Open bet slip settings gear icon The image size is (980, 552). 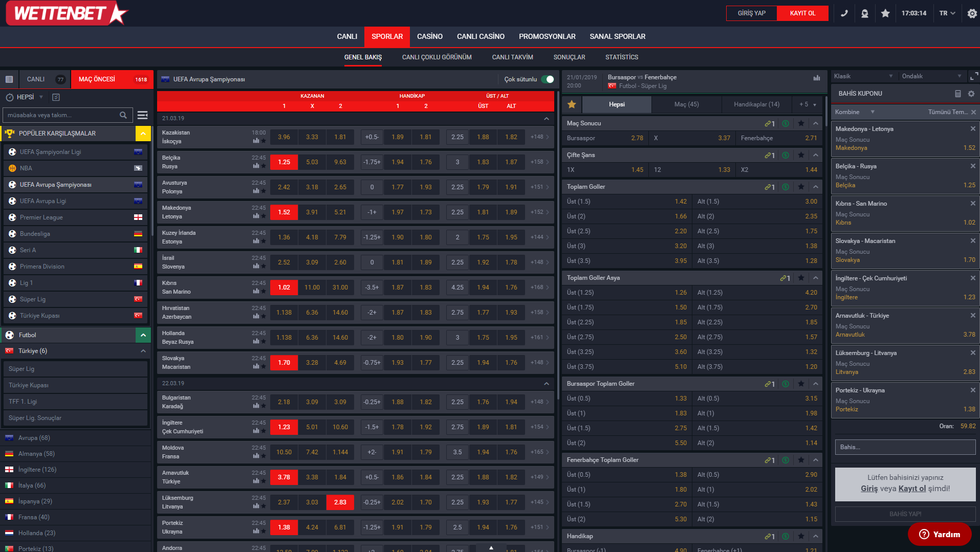tap(971, 94)
